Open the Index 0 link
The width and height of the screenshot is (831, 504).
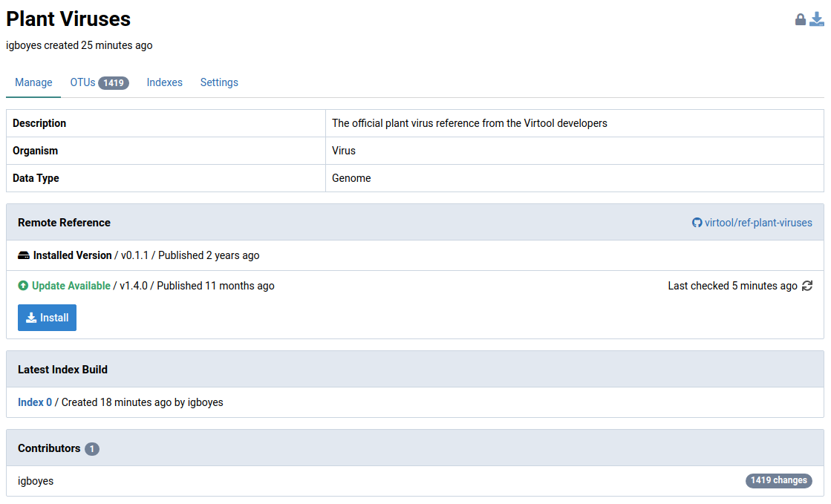click(35, 402)
